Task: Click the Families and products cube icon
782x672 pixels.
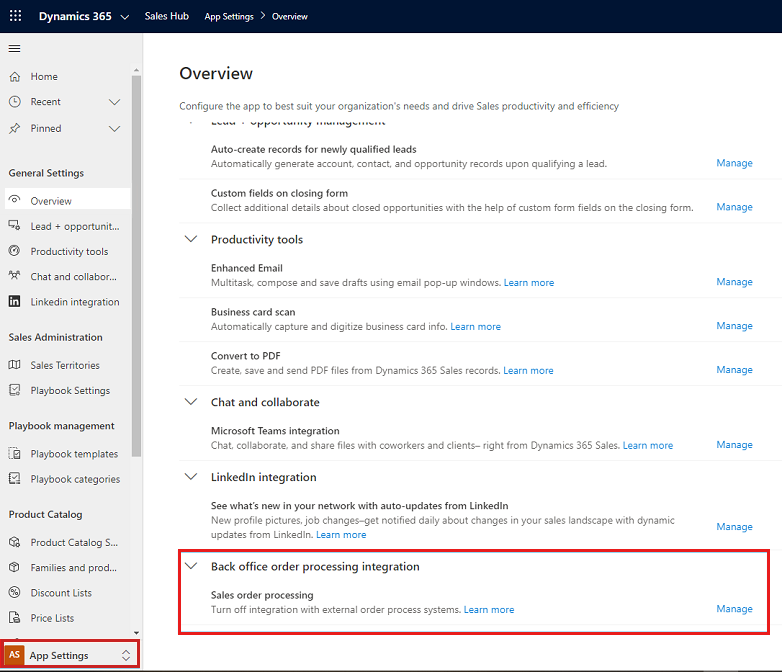Action: click(x=14, y=567)
